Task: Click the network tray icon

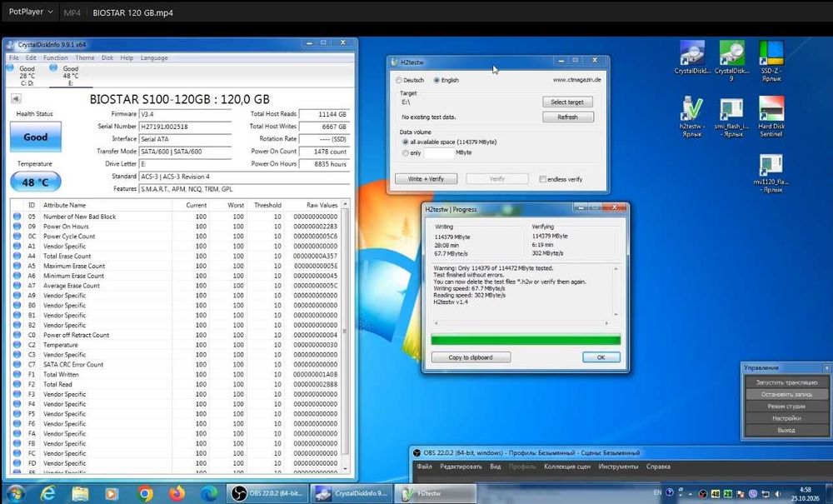Action: pos(766,493)
